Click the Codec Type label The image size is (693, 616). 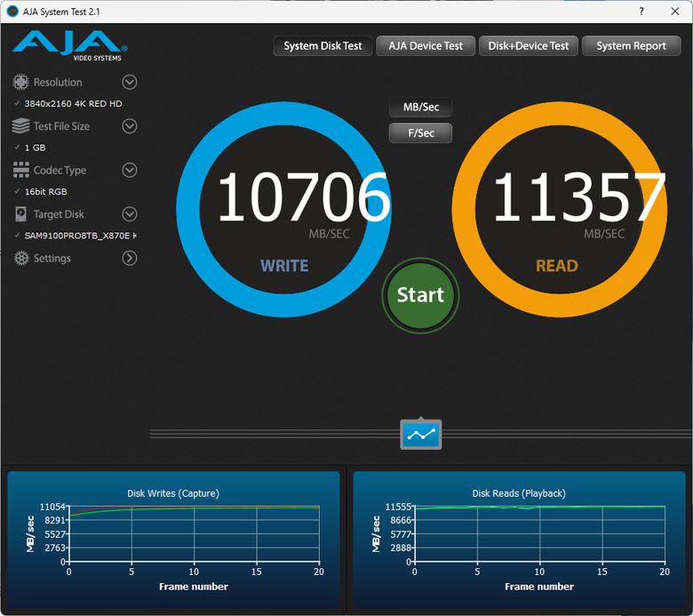[60, 171]
